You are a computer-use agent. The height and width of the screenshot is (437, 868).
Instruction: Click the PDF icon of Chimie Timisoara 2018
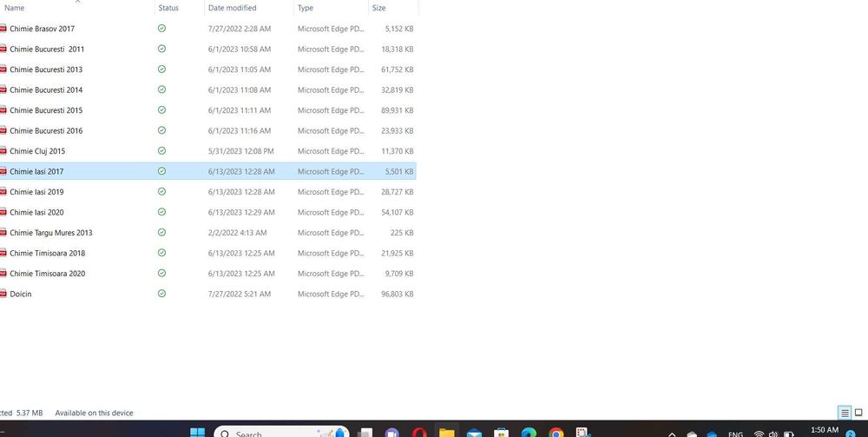[x=3, y=253]
